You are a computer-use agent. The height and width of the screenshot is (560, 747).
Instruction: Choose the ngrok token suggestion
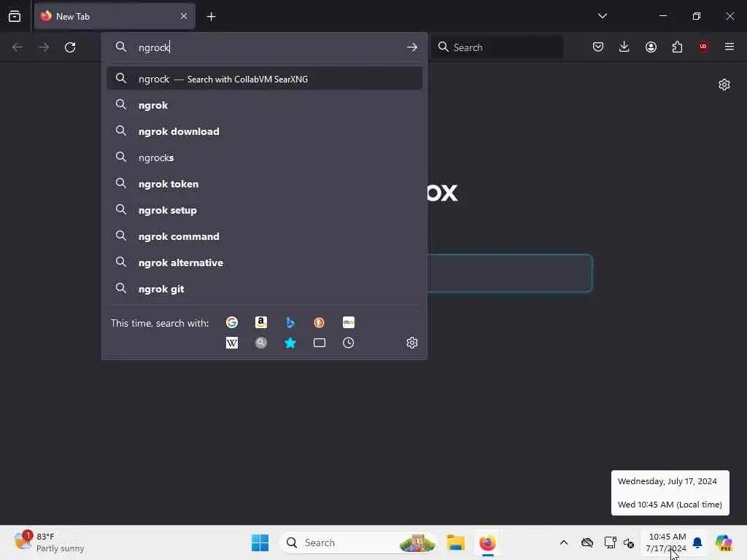coord(264,184)
